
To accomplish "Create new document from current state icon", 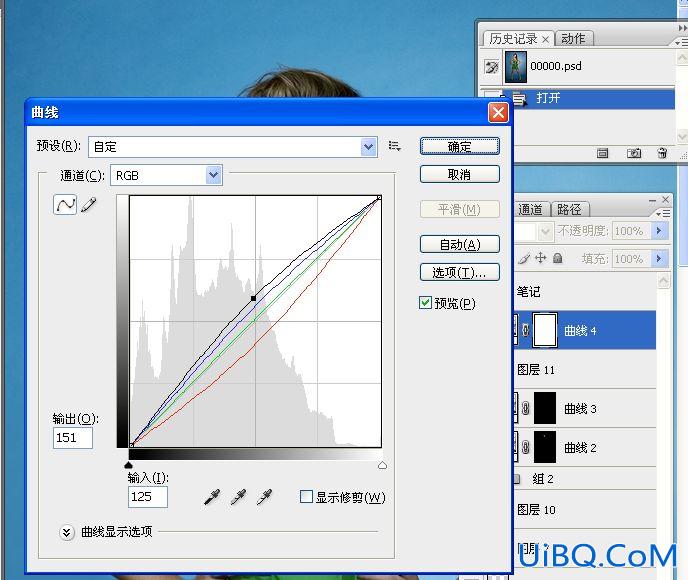I will click(602, 153).
